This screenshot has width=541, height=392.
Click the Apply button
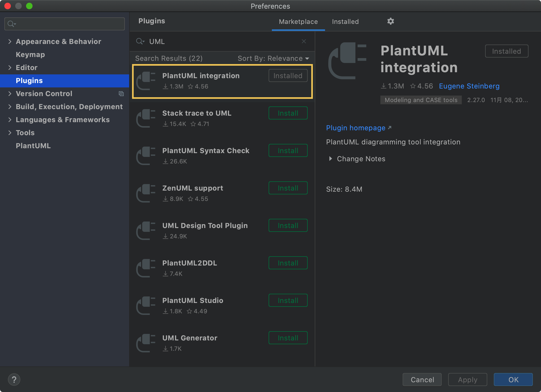point(467,380)
